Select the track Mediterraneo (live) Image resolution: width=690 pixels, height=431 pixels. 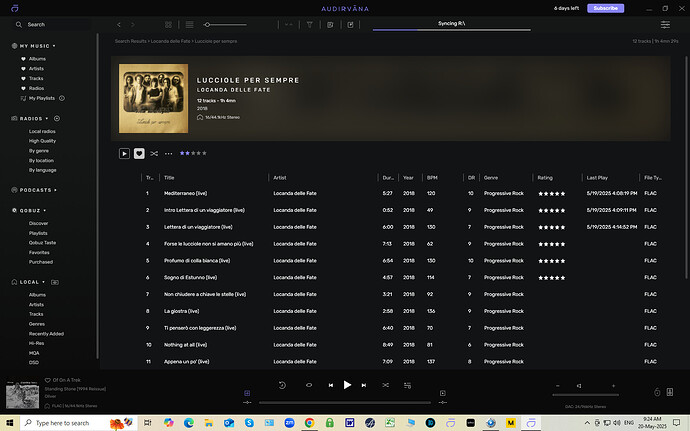185,193
